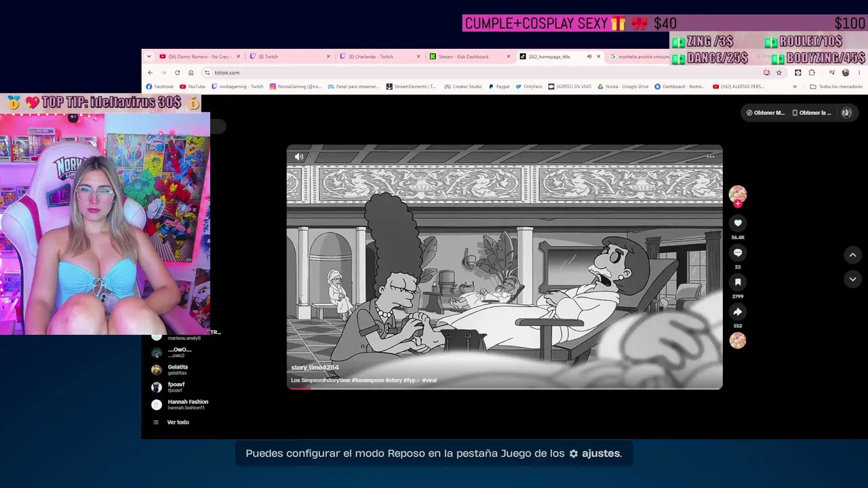Open the StreamElements bookmark

pos(412,87)
